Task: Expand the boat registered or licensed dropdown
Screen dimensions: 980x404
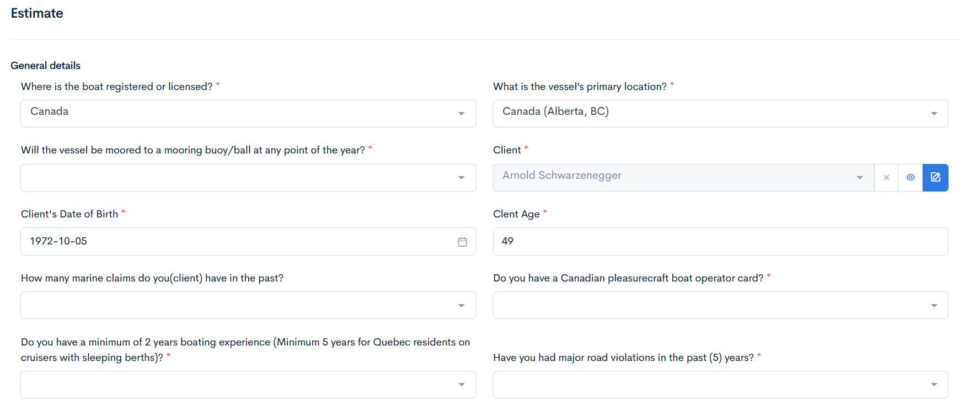Action: coord(248,114)
